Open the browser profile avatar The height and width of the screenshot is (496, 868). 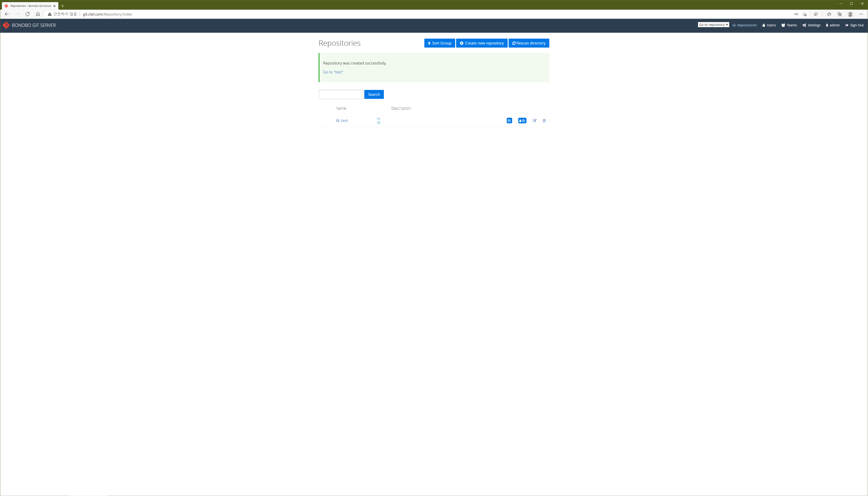click(x=850, y=14)
